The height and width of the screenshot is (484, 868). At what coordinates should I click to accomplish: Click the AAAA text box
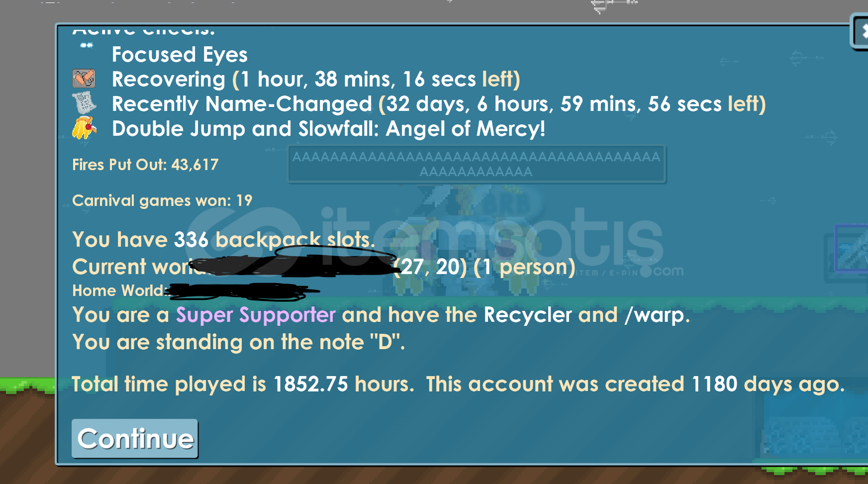(477, 164)
